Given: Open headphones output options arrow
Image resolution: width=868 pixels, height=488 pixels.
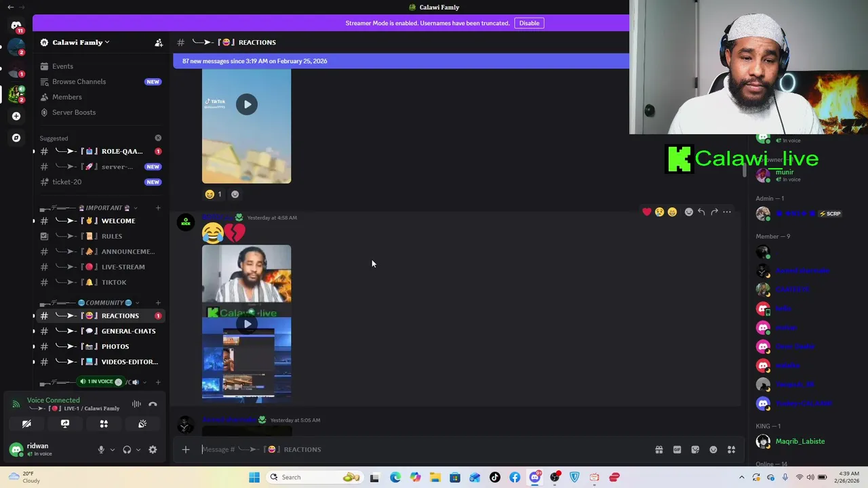Looking at the screenshot, I should [138, 449].
